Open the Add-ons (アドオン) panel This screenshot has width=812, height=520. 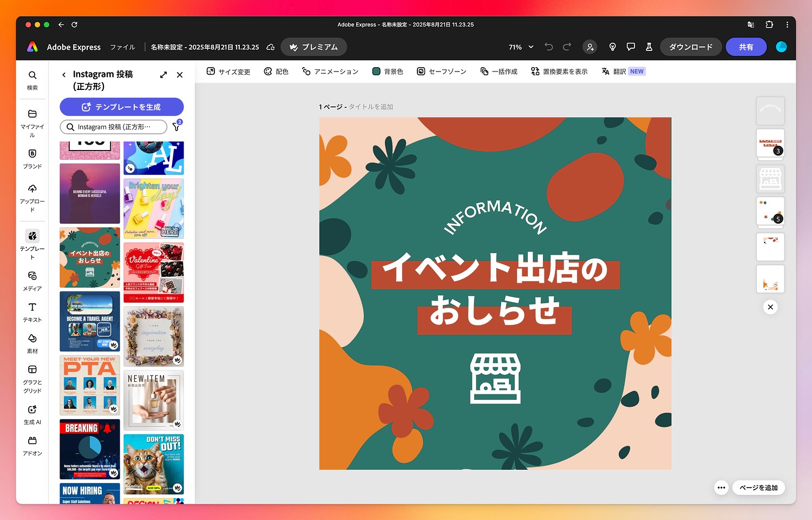pyautogui.click(x=32, y=446)
